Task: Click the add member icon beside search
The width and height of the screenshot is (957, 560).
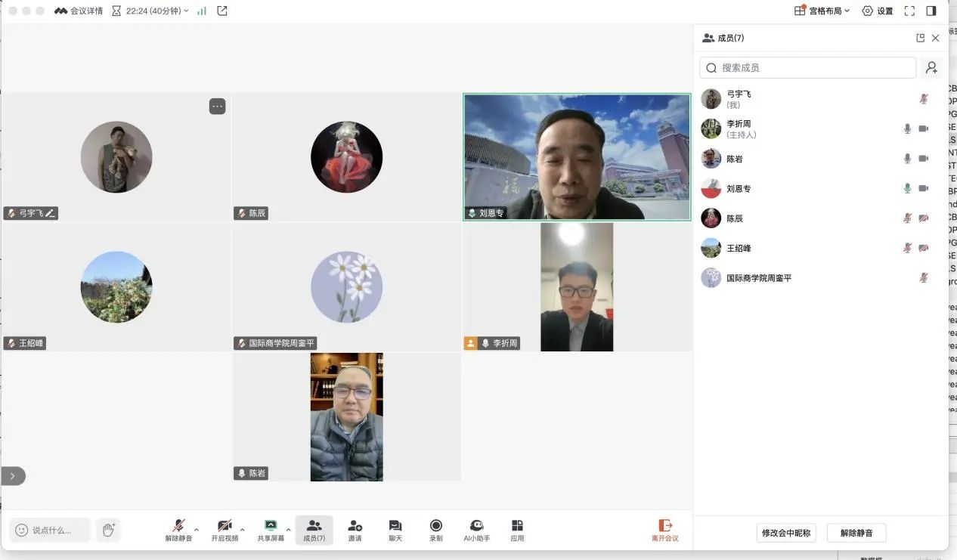Action: click(x=931, y=67)
